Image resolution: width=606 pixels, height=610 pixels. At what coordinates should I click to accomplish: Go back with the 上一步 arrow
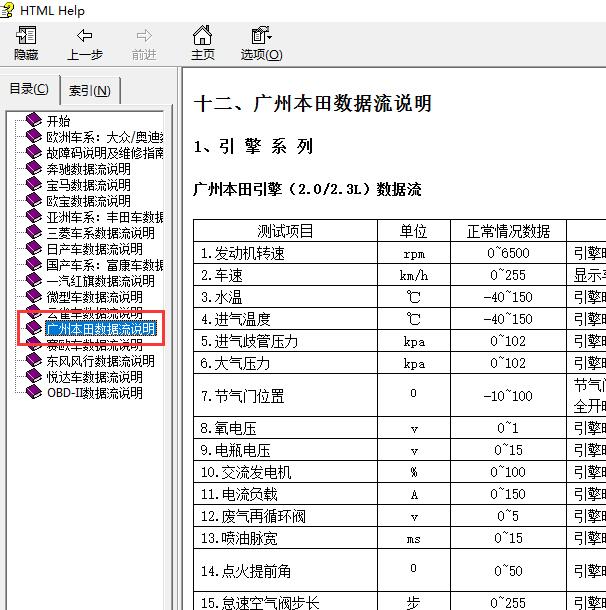coord(84,36)
